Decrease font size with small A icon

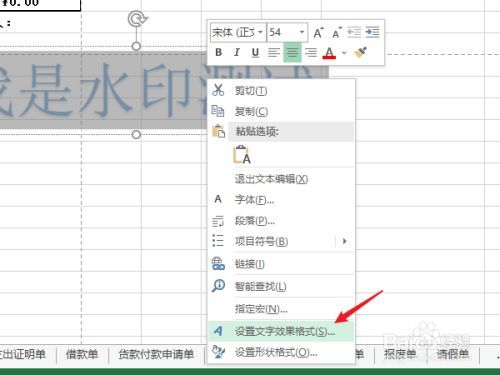337,32
